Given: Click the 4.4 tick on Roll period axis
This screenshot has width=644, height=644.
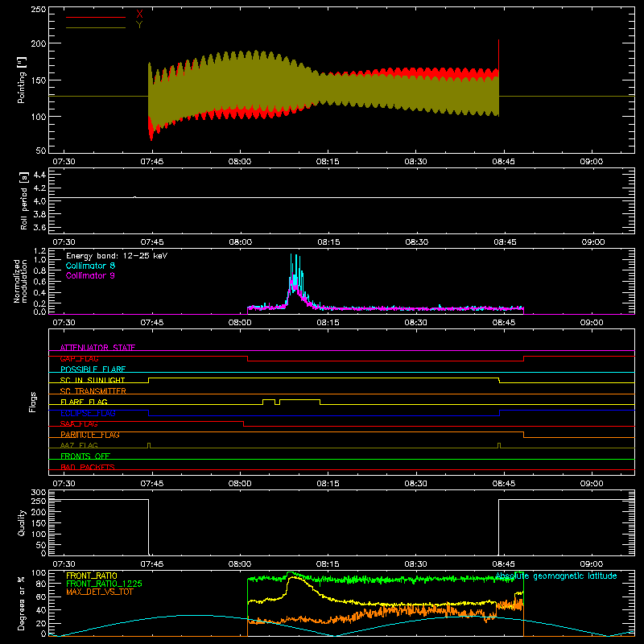Looking at the screenshot, I should pos(39,175).
